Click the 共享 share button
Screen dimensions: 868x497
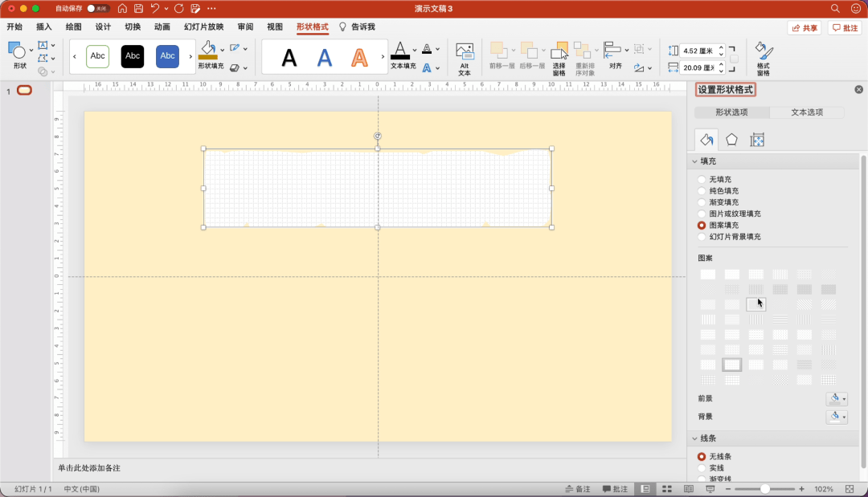click(x=805, y=27)
